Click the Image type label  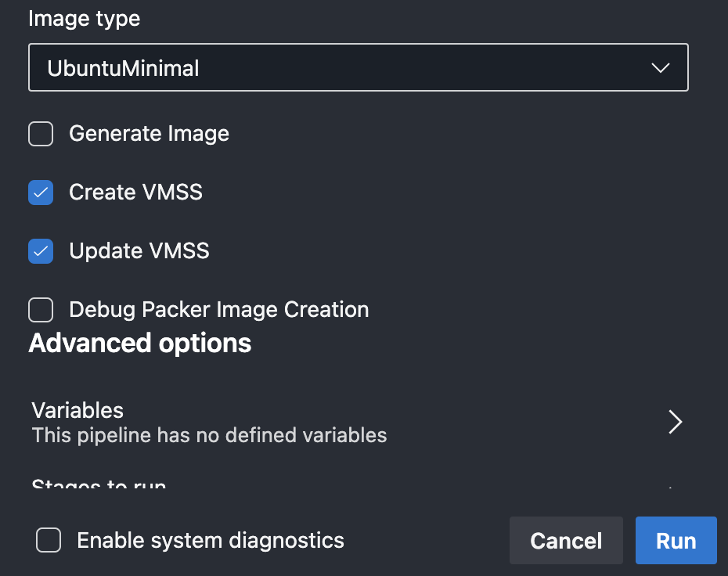tap(84, 18)
